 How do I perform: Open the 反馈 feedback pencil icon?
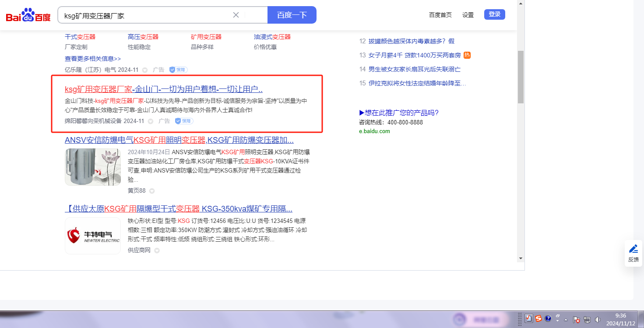click(x=633, y=253)
